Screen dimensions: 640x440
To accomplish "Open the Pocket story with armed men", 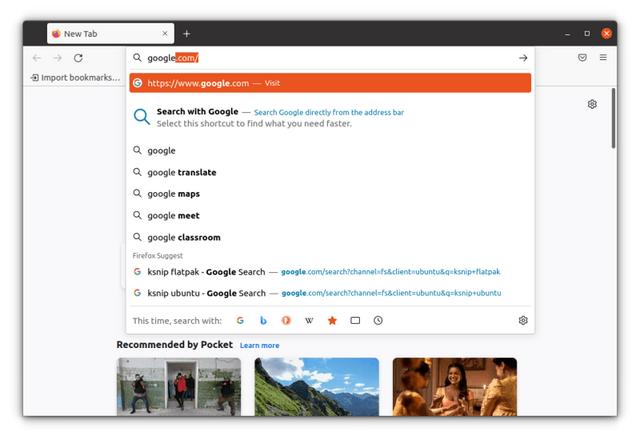I will tap(179, 387).
